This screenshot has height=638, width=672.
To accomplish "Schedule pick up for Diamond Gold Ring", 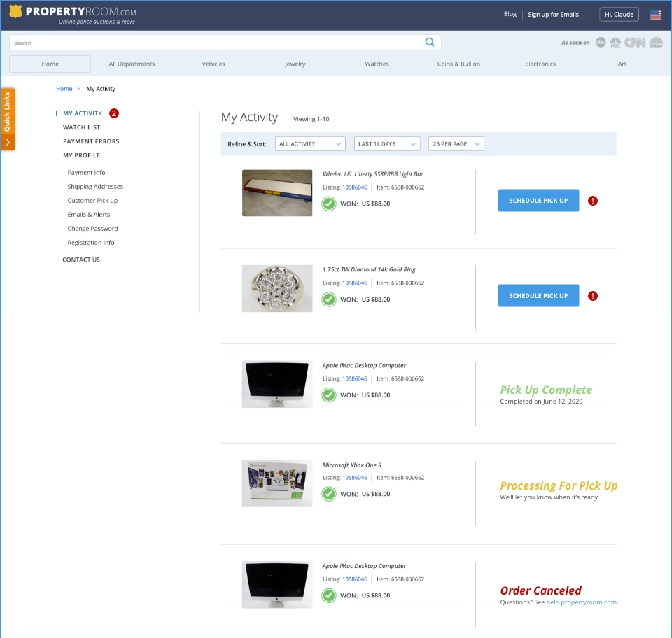I will (x=538, y=295).
